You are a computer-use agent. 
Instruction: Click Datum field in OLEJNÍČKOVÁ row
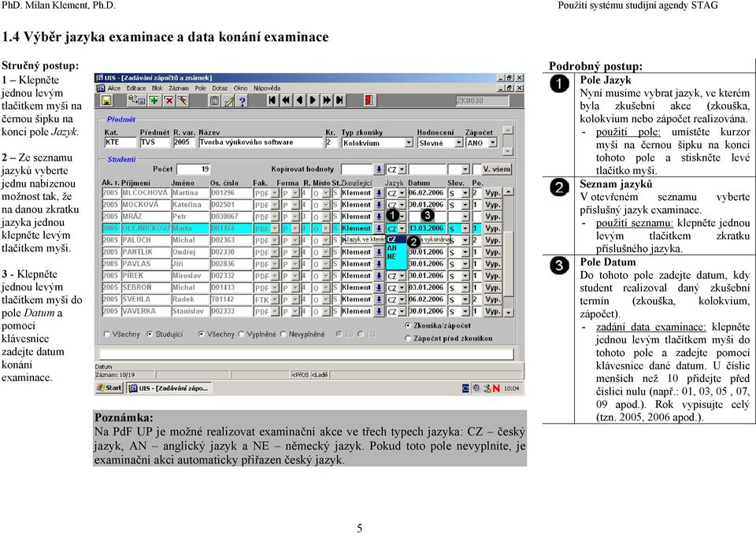click(x=427, y=228)
